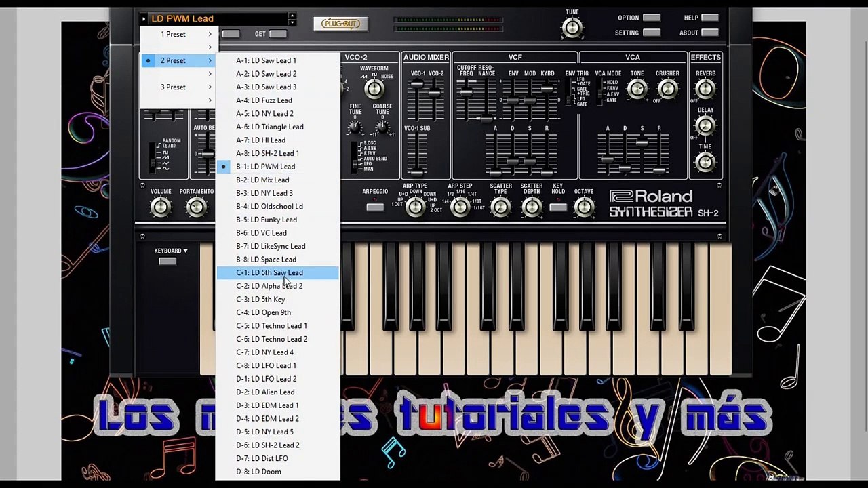Select preset A-8: LD SH-2 Lead 1
868x488 pixels.
point(278,153)
